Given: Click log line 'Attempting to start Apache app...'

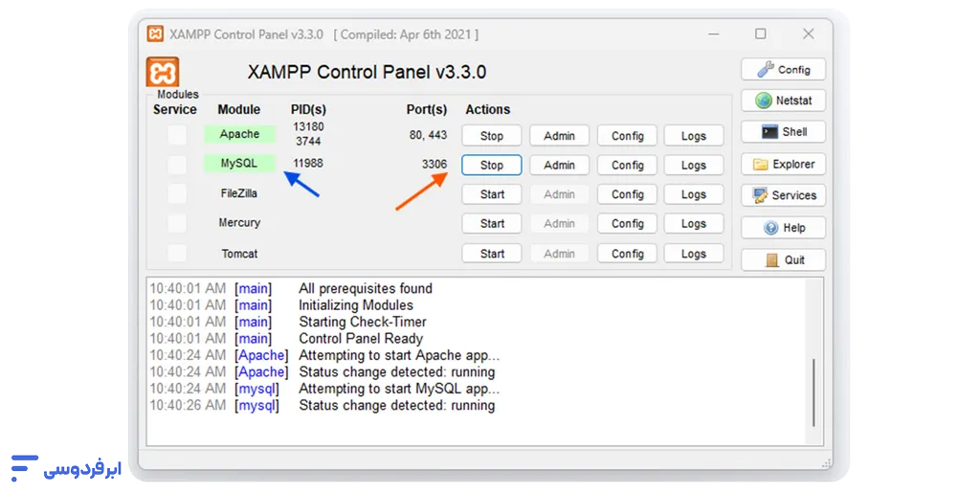Looking at the screenshot, I should [399, 355].
